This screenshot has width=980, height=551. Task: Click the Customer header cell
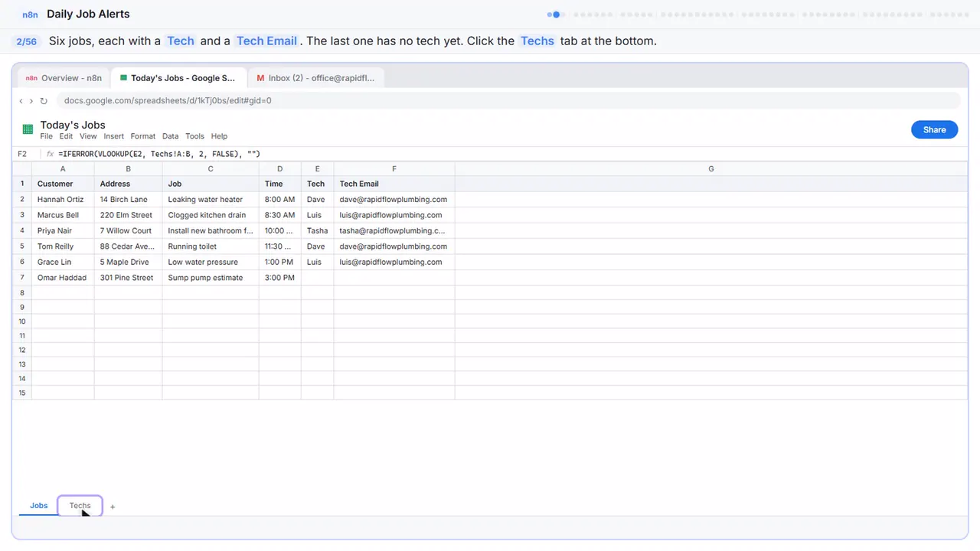click(x=63, y=184)
